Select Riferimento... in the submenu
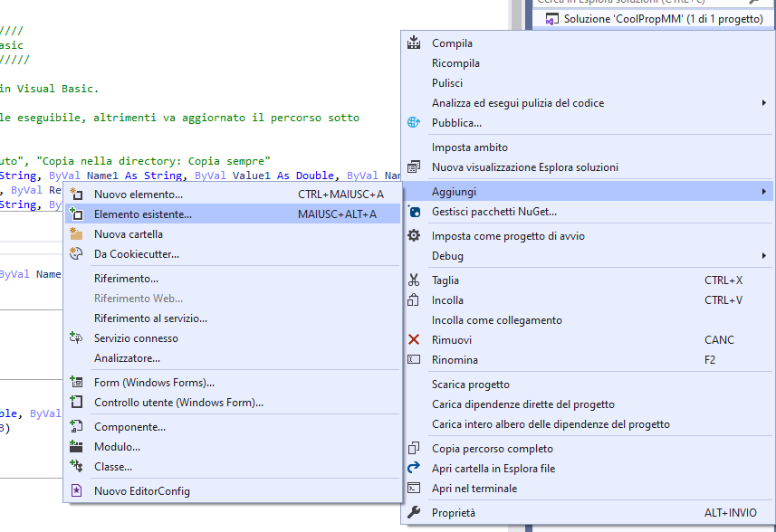The height and width of the screenshot is (532, 776). 233,279
